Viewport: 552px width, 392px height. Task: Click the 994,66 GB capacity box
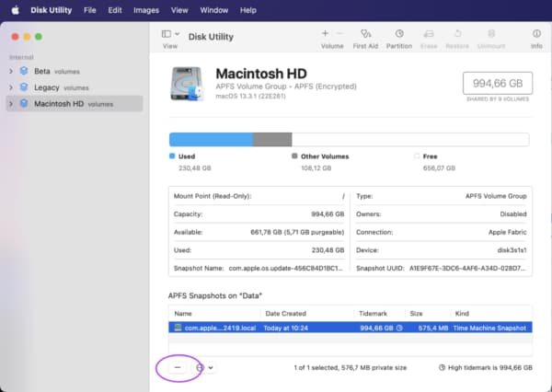click(498, 83)
